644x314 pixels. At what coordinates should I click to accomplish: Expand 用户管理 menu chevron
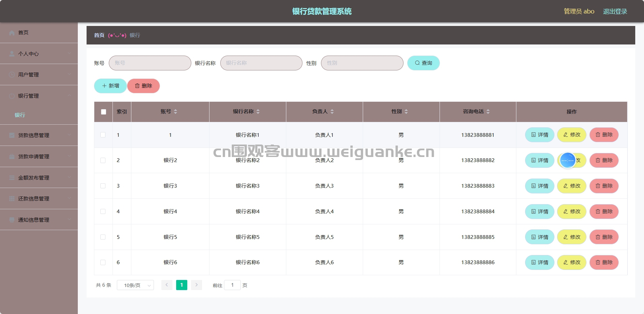pos(69,74)
